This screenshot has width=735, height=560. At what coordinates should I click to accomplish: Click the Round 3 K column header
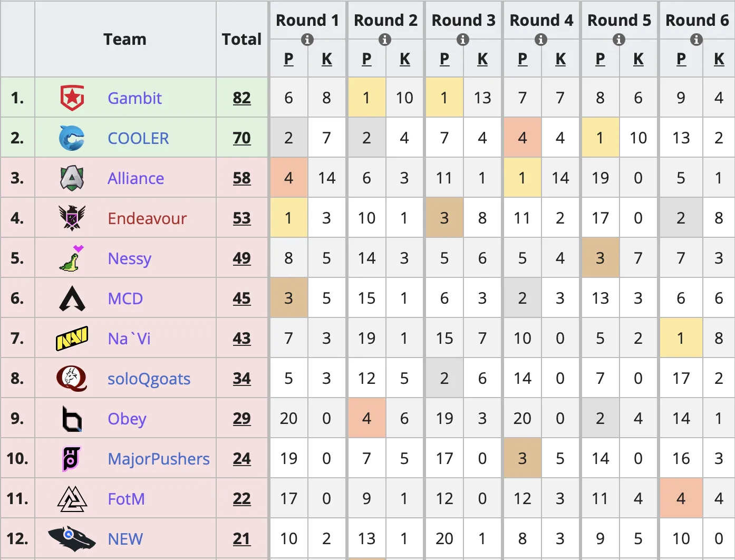tap(482, 59)
